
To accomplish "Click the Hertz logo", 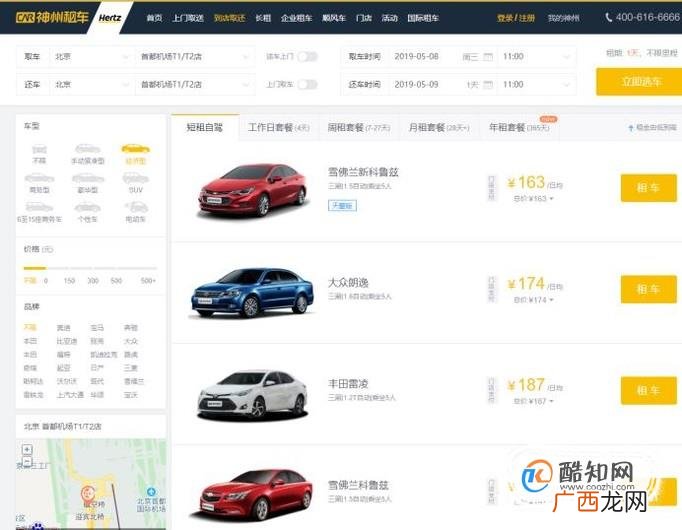I will click(110, 18).
